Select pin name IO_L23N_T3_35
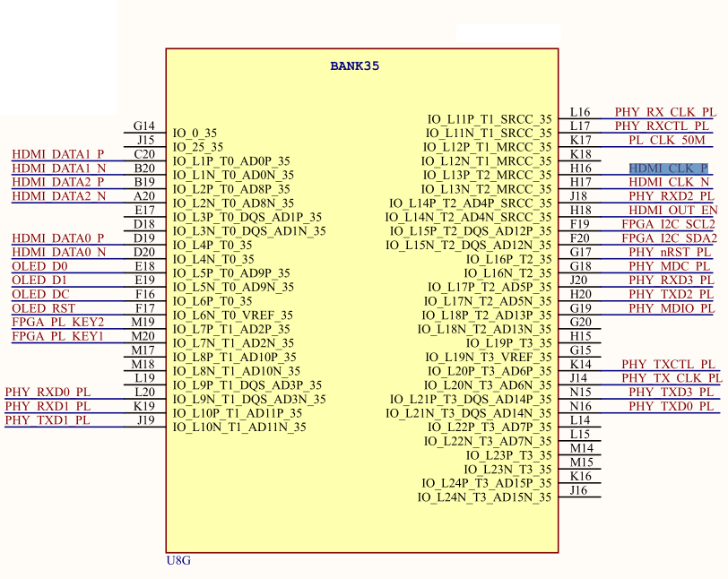The height and width of the screenshot is (579, 728). [508, 470]
